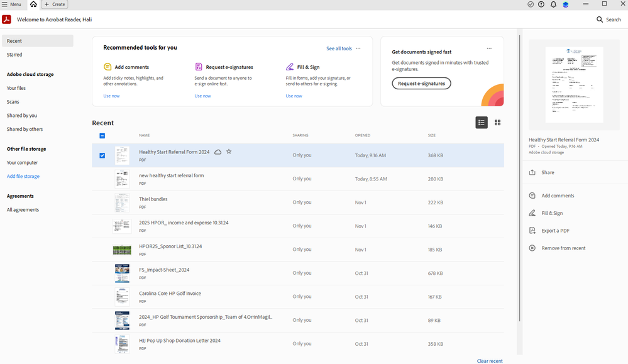Click the 222 KB size value
628x364 pixels.
(x=436, y=202)
